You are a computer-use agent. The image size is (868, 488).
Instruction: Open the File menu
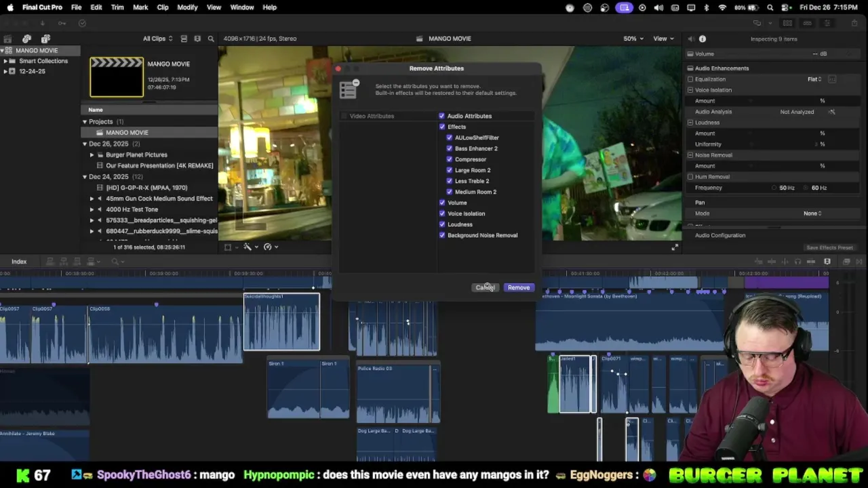pos(76,7)
